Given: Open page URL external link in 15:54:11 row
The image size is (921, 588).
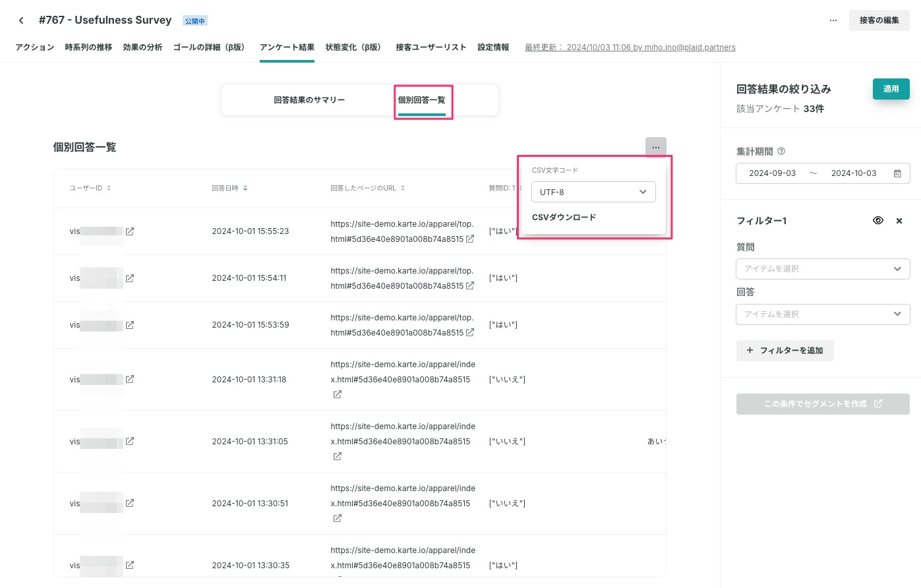Looking at the screenshot, I should (x=470, y=286).
